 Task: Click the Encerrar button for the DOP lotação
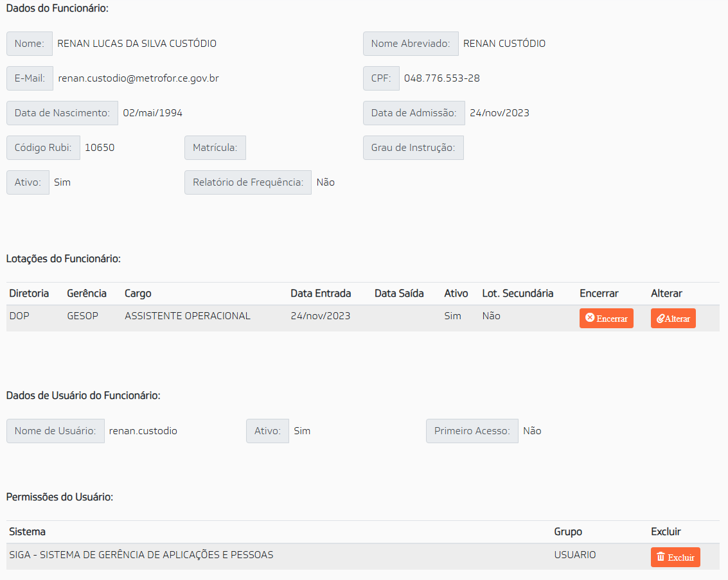(606, 319)
